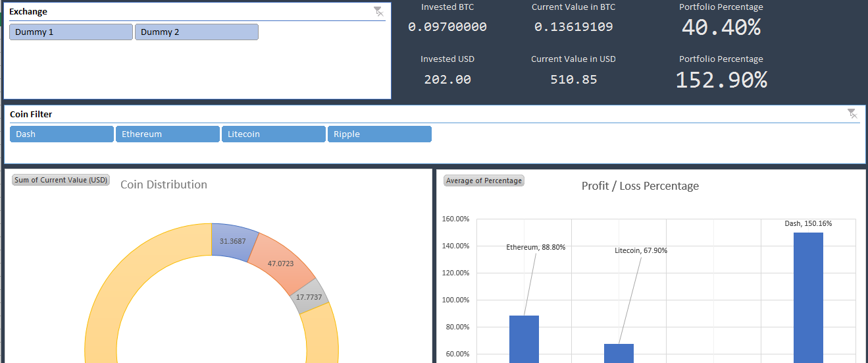868x363 pixels.
Task: Select the Coin Distribution chart title
Action: (x=164, y=184)
